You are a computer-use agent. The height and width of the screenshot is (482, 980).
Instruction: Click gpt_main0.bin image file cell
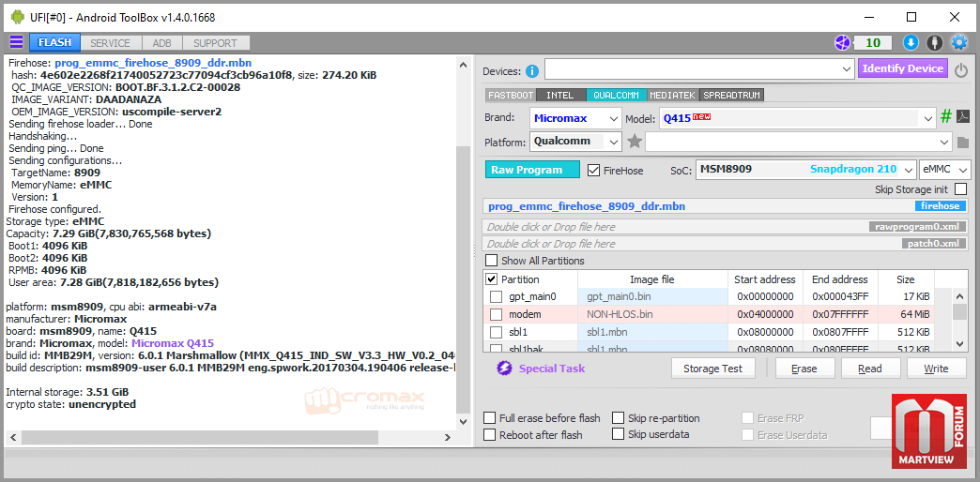point(653,296)
